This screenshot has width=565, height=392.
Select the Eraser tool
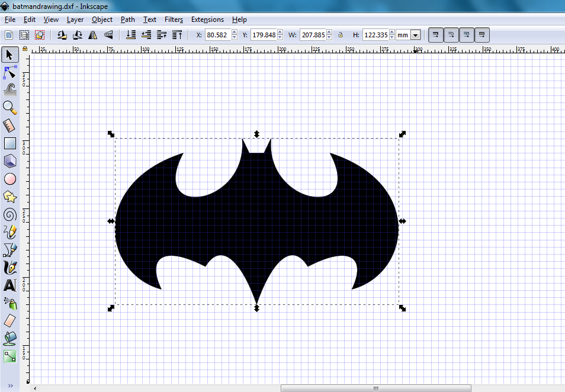coord(9,321)
